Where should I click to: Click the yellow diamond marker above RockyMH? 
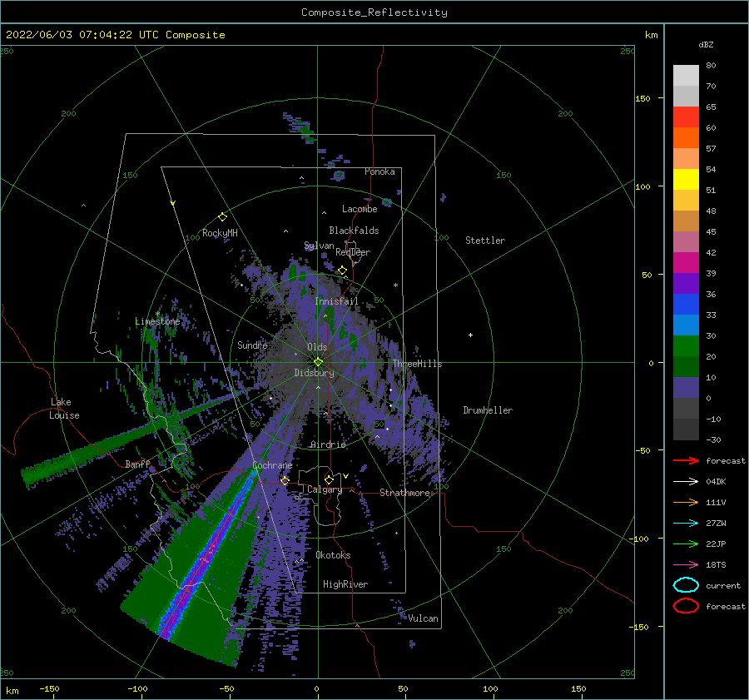(222, 217)
